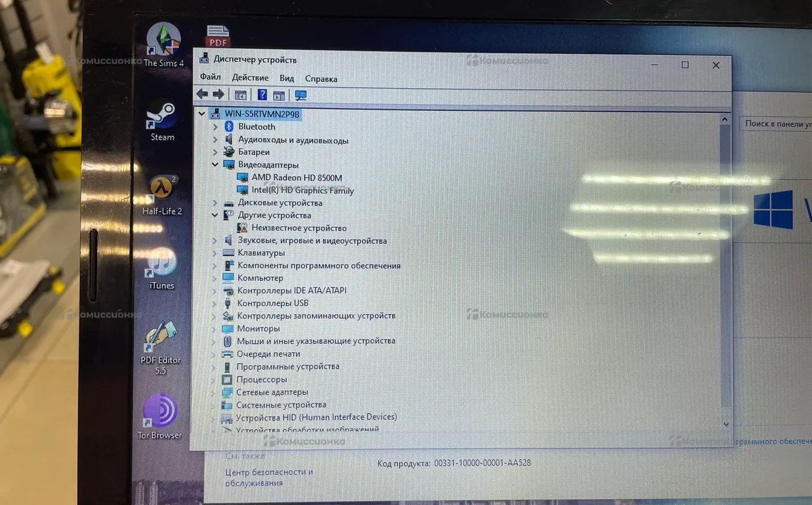Select the Неизвестное устройство entry

coord(299,228)
